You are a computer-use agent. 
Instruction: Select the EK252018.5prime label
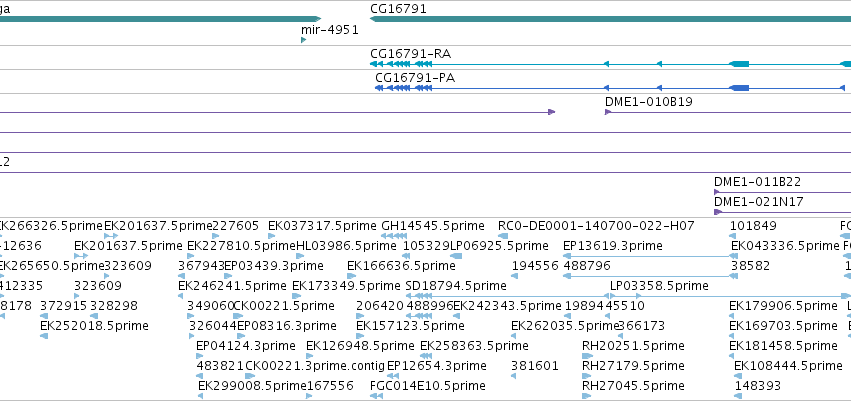click(x=94, y=326)
